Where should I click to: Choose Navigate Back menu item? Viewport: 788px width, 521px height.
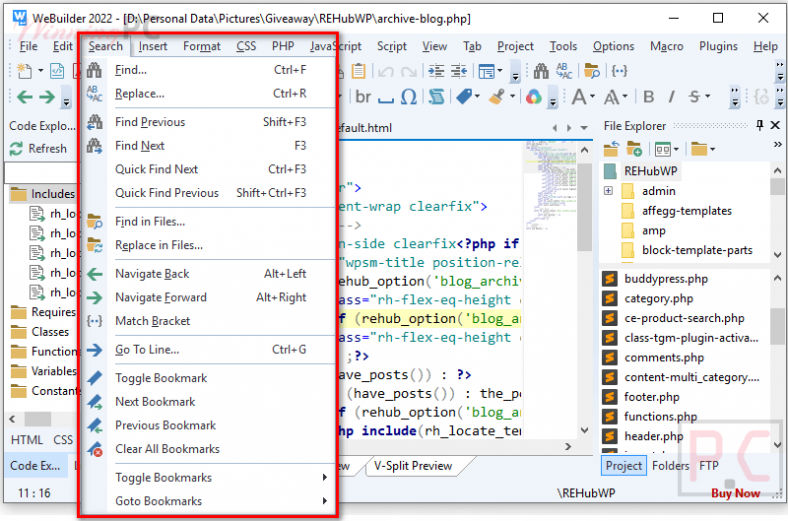click(x=209, y=274)
